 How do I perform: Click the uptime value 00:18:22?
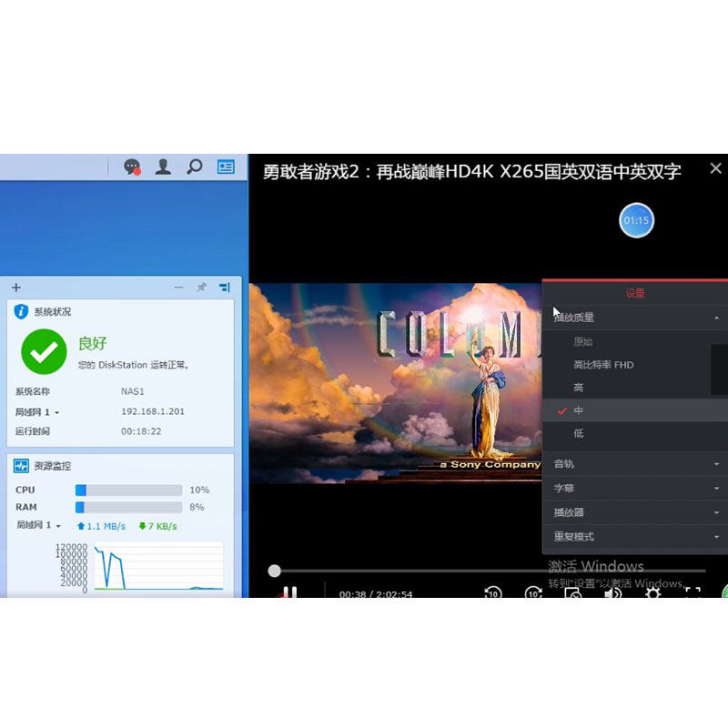click(x=141, y=431)
